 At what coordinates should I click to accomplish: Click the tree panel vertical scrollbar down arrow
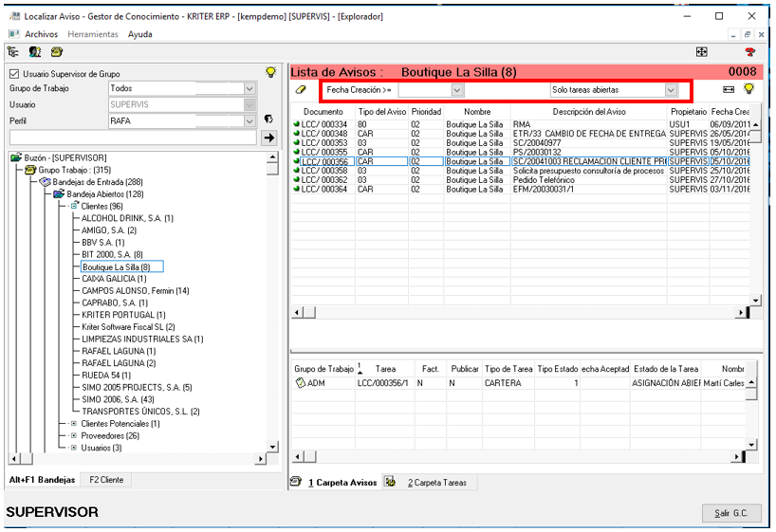[x=272, y=447]
